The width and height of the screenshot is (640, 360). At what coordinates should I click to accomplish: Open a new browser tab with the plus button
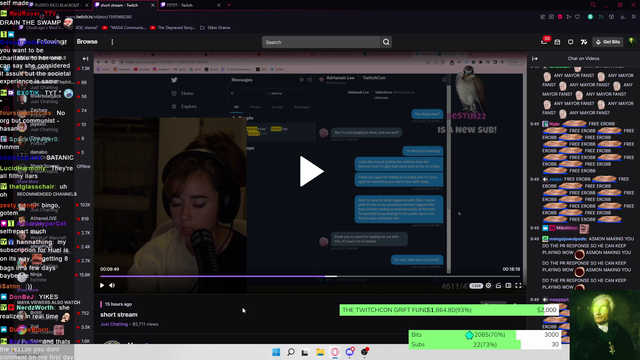pos(229,5)
